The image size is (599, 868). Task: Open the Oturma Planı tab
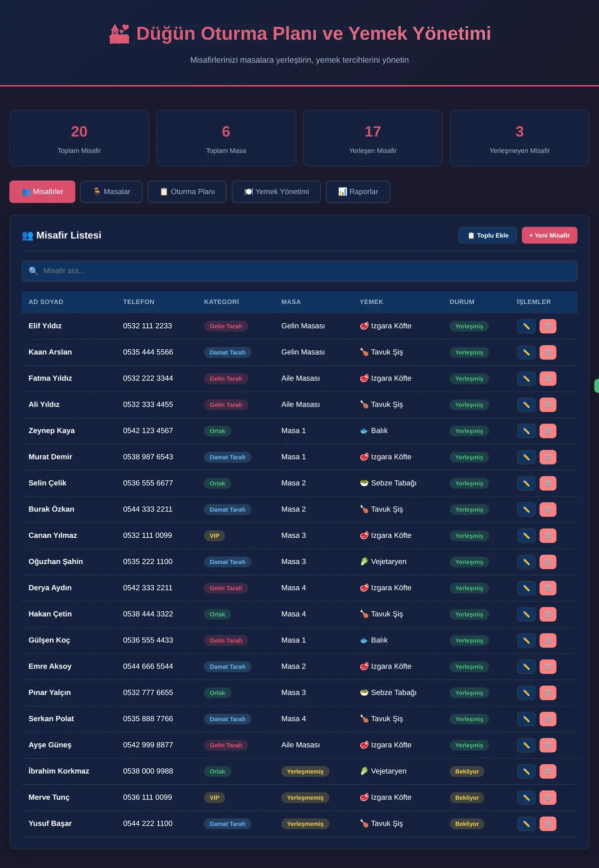[x=187, y=192]
